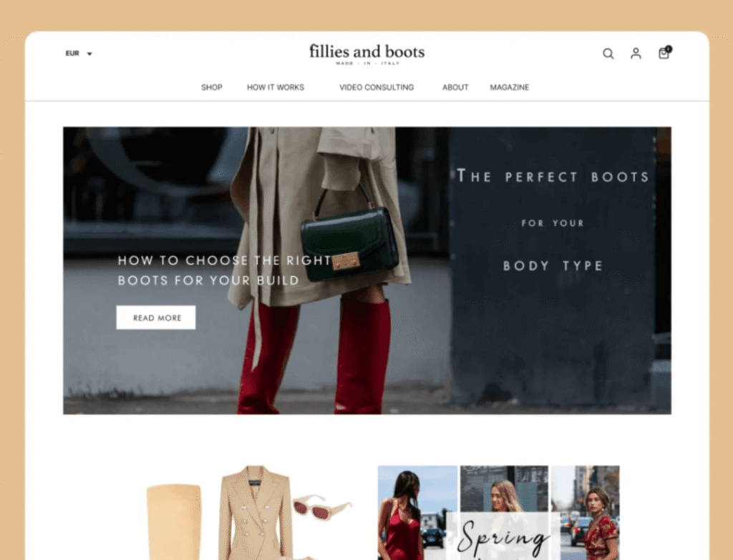Expand the EUR currency dropdown arrow
733x560 pixels.
(x=89, y=54)
